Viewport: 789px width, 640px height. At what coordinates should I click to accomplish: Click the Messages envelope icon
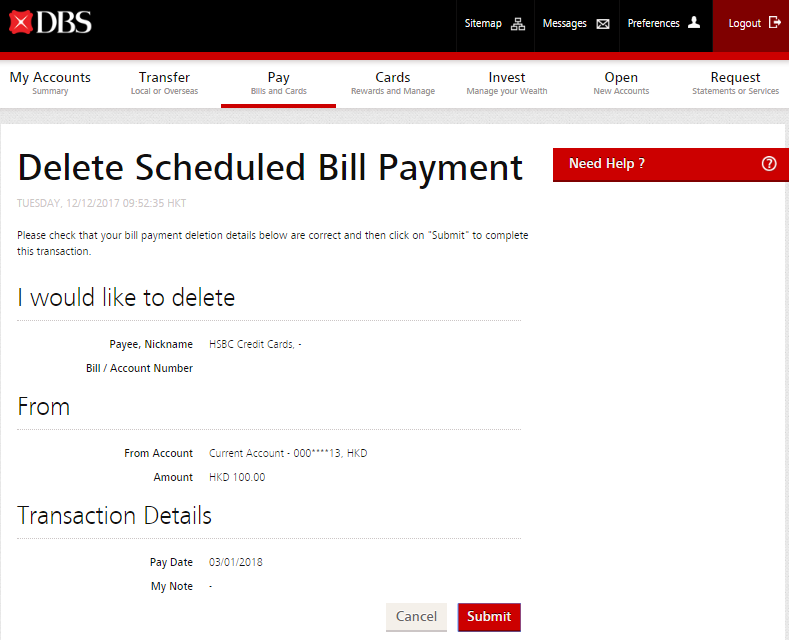[x=603, y=24]
